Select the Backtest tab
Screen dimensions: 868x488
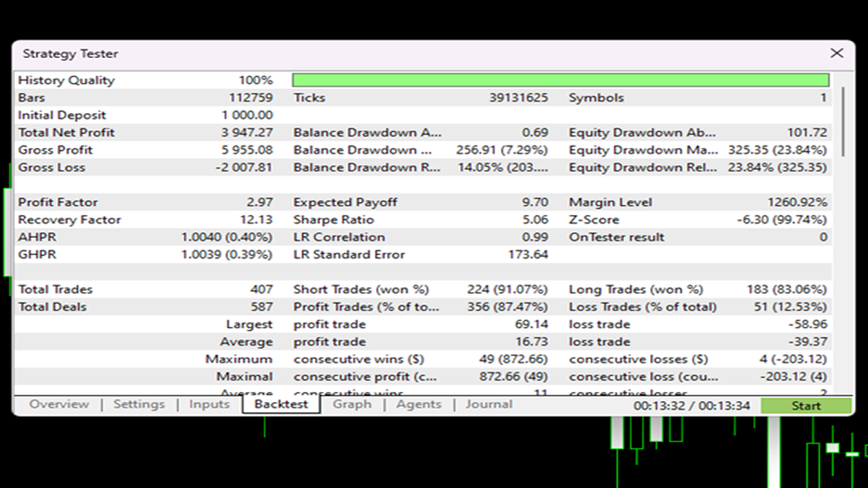coord(281,404)
